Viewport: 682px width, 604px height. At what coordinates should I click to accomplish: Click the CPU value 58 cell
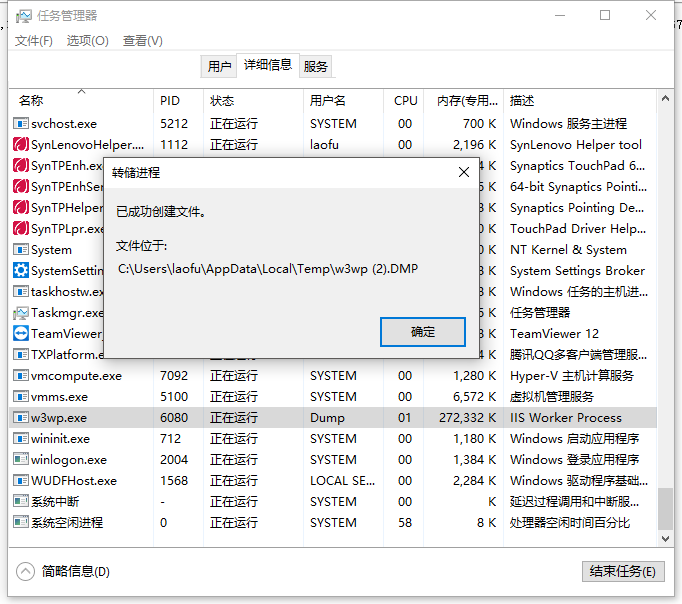(x=405, y=522)
